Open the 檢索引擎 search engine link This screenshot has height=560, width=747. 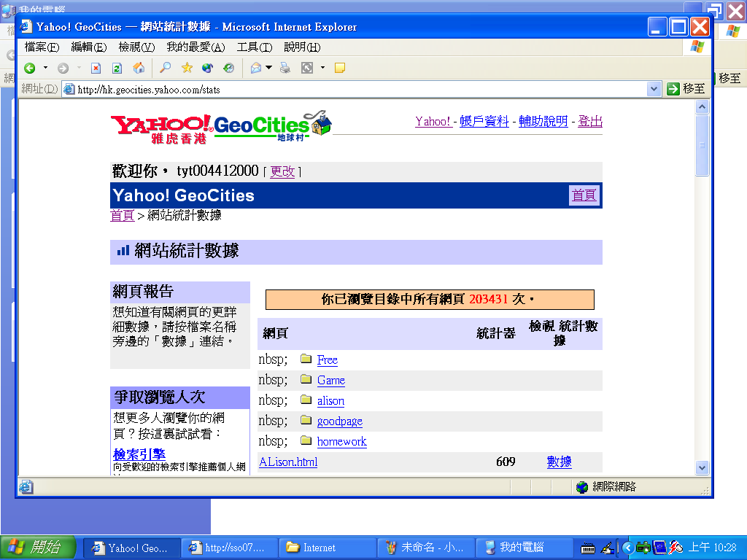pyautogui.click(x=139, y=454)
